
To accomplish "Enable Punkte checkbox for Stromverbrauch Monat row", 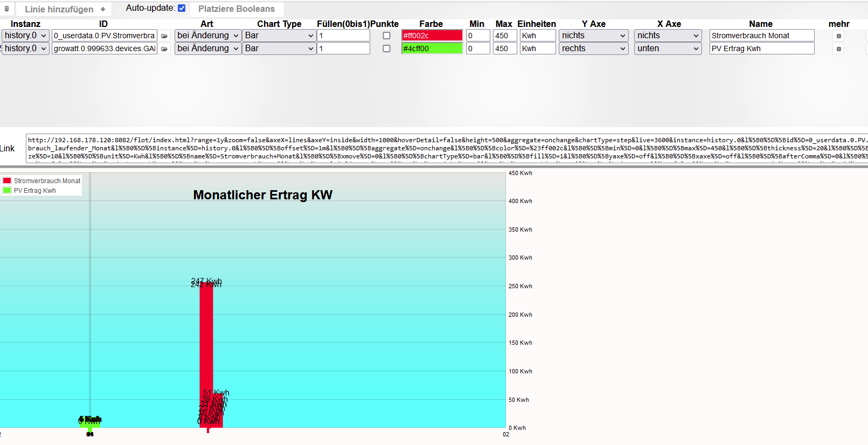I will click(x=386, y=36).
